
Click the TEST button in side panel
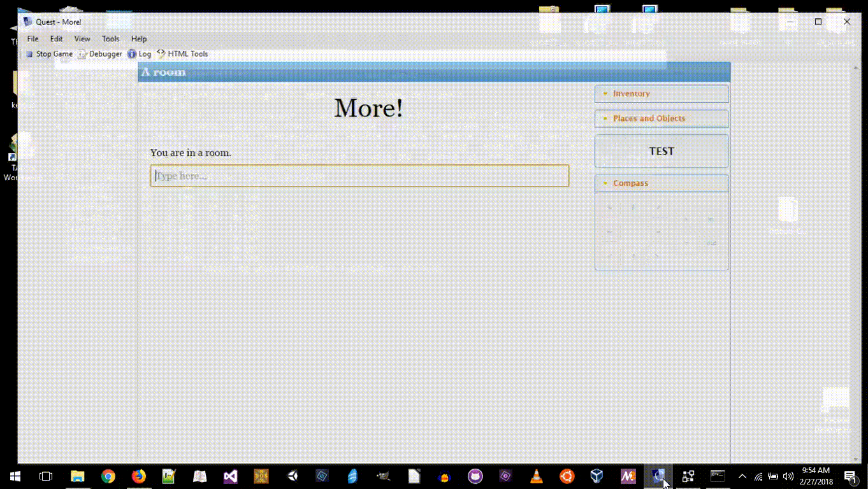662,152
